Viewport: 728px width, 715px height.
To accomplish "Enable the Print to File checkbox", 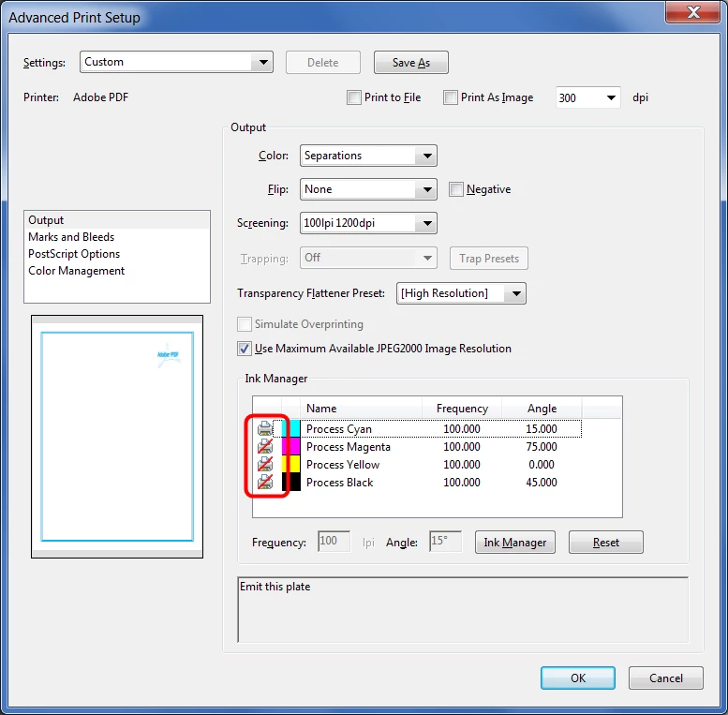I will tap(354, 97).
